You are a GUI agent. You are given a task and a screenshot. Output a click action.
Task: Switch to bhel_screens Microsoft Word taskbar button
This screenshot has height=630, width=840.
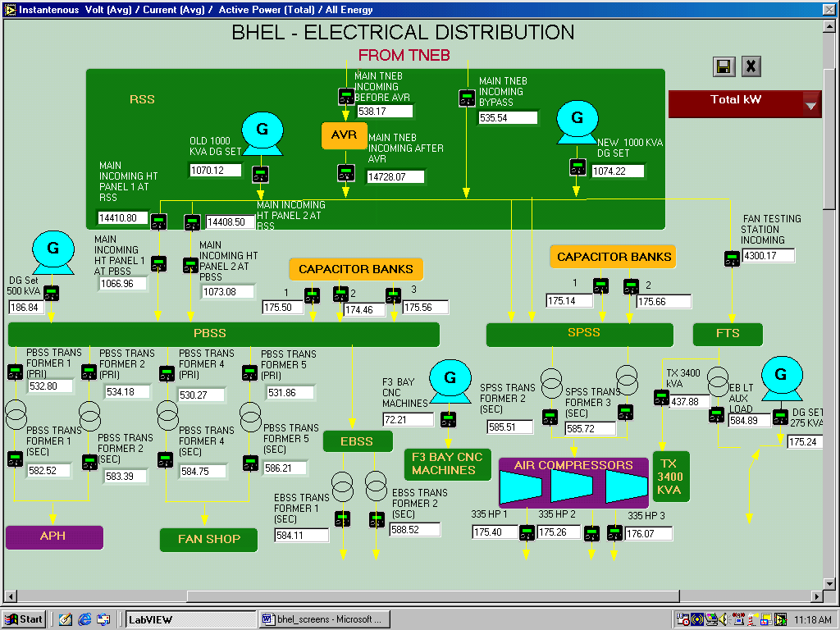pyautogui.click(x=325, y=619)
